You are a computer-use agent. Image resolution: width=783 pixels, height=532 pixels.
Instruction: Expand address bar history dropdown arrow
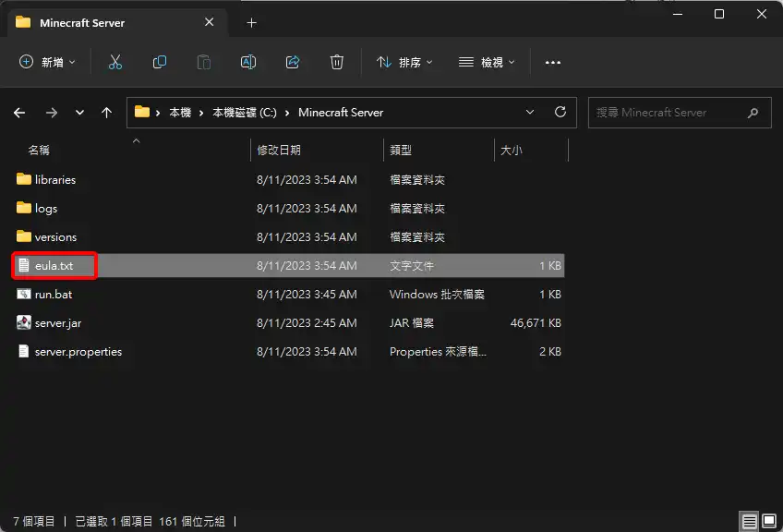530,113
